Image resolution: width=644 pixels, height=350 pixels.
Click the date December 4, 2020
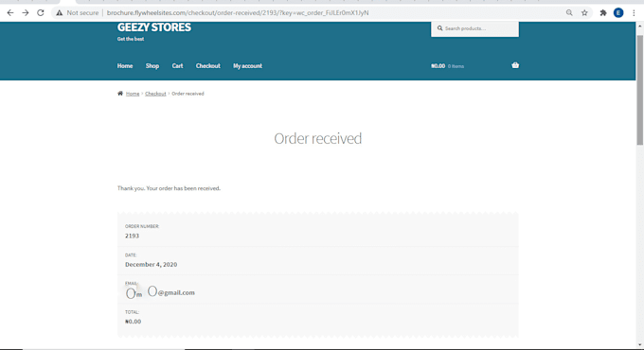pos(152,264)
